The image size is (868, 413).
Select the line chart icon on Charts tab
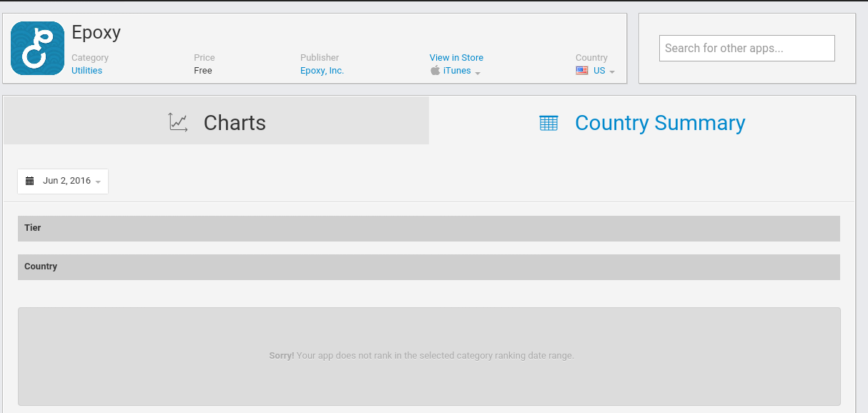(178, 121)
